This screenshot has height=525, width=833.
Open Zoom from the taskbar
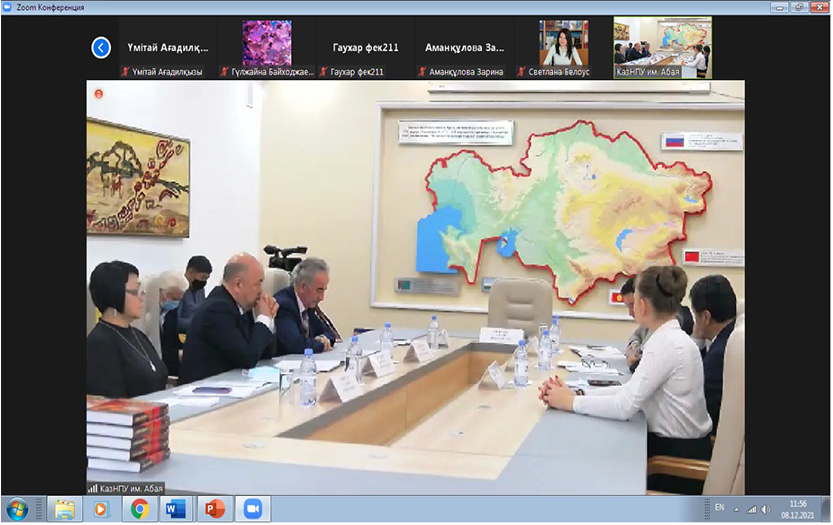[x=251, y=509]
